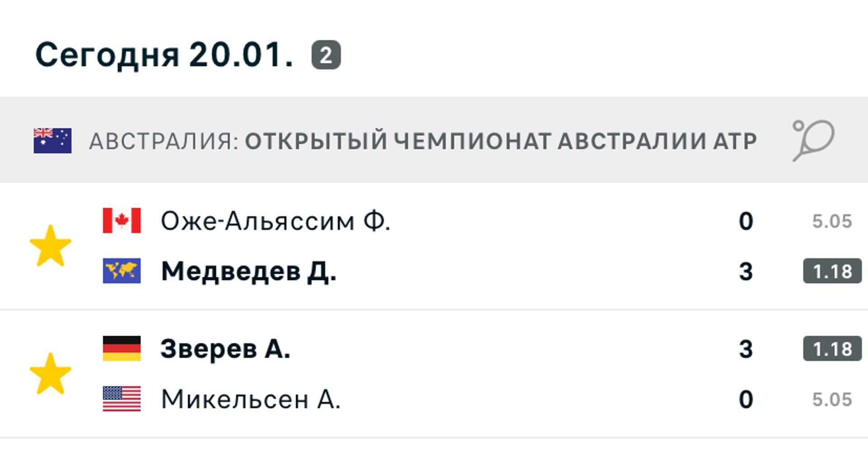Click the USA flag next to Микельсен
The image size is (868, 455).
(122, 398)
